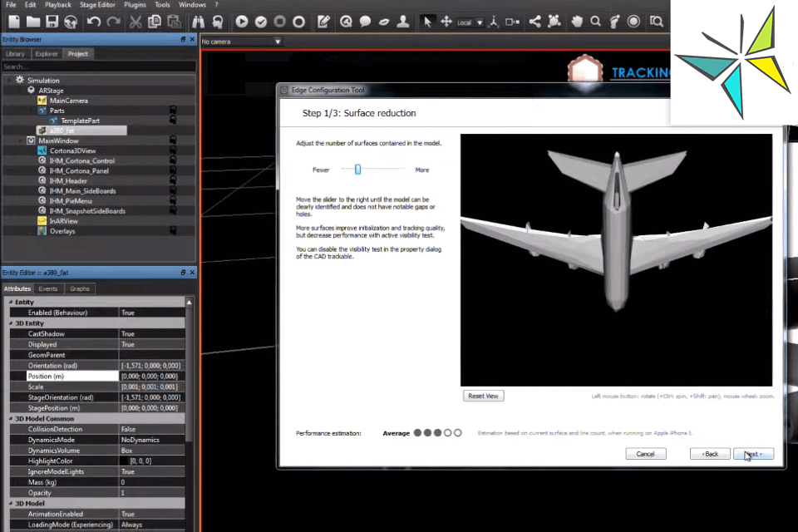The image size is (798, 532).
Task: Toggle icon at right of Overlays row
Action: tap(173, 230)
